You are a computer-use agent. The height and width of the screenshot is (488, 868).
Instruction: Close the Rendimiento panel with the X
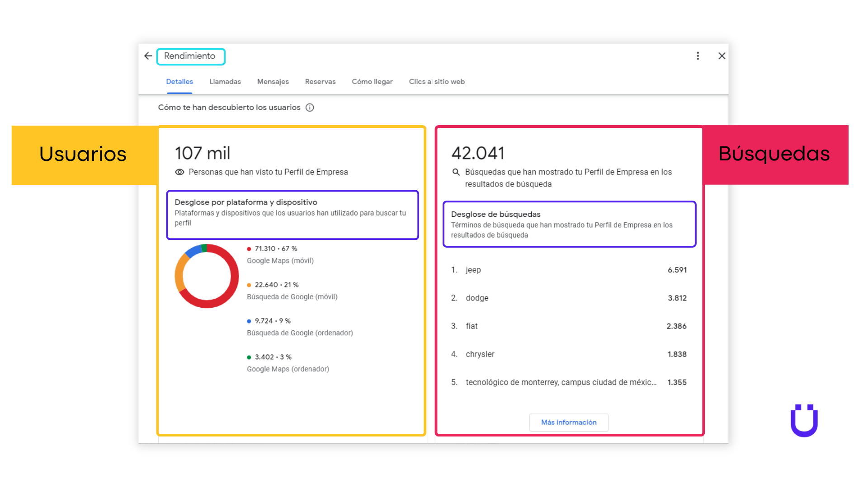(722, 56)
